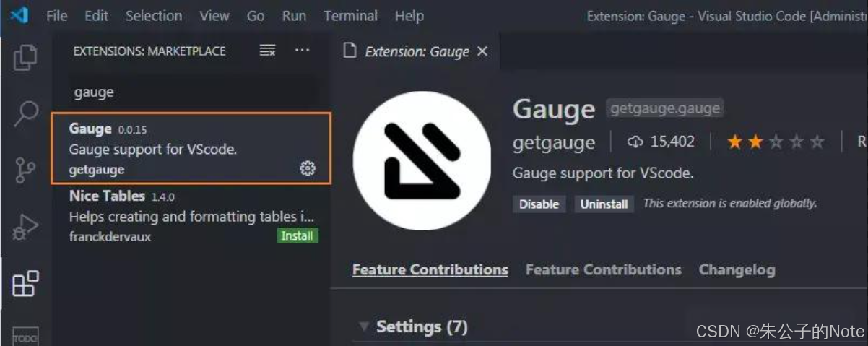Click the Gauge extension logo
The height and width of the screenshot is (346, 868).
pos(421,160)
